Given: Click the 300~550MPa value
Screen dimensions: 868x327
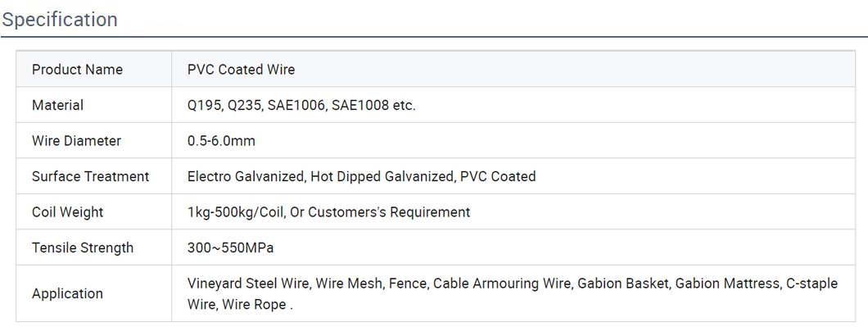Looking at the screenshot, I should 231,248.
